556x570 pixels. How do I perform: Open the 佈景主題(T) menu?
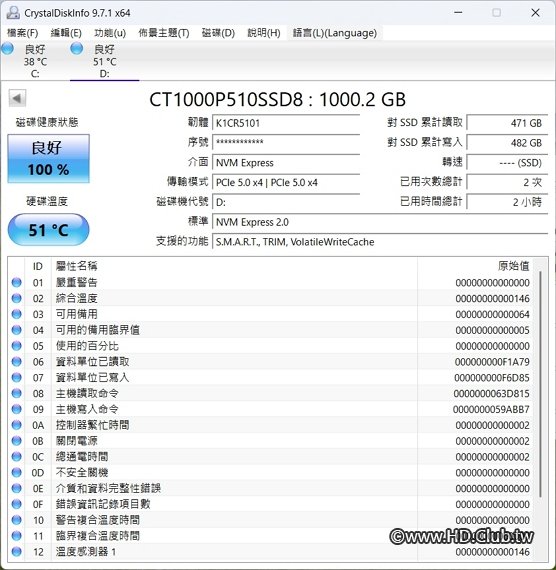pyautogui.click(x=164, y=33)
